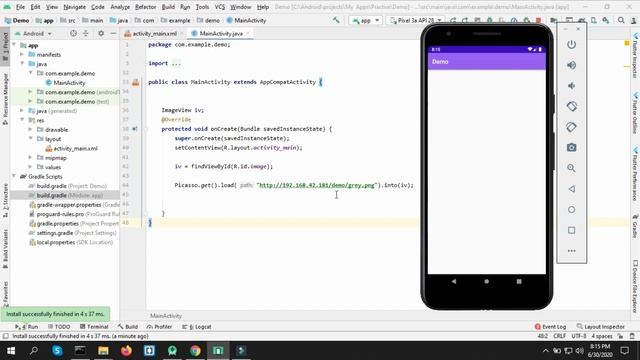This screenshot has height=360, width=640.
Task: Collapse the res folder
Action: (22, 120)
